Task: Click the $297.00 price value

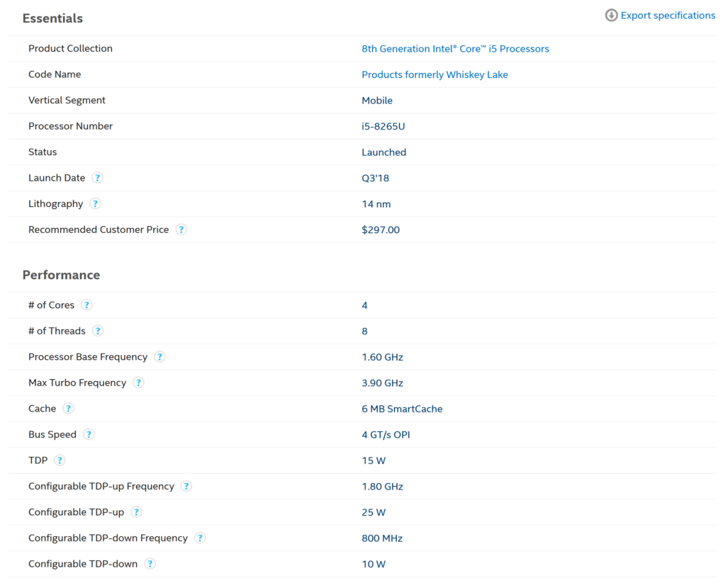Action: (x=381, y=230)
